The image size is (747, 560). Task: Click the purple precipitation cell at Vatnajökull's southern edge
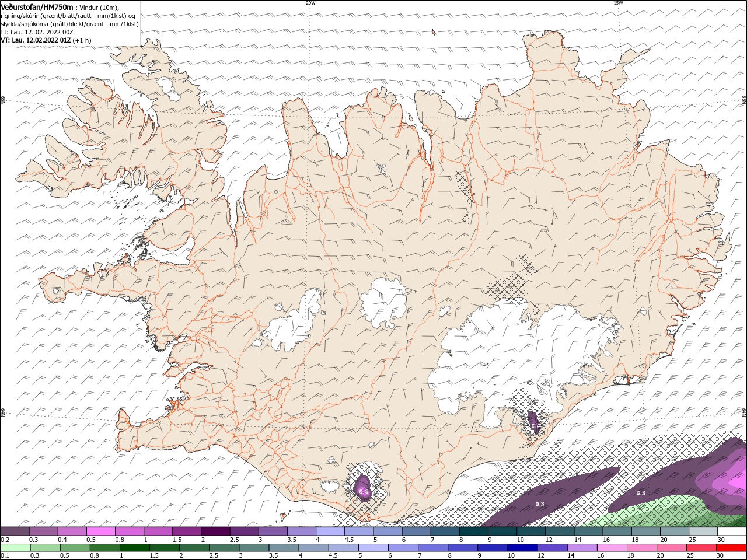pos(533,422)
